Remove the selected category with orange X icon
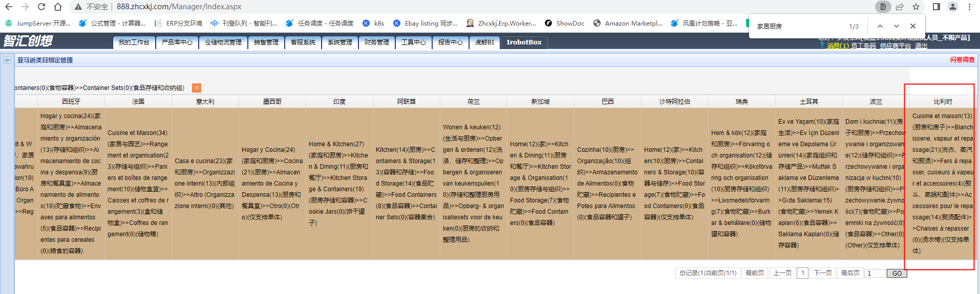This screenshot has width=980, height=294. (197, 88)
